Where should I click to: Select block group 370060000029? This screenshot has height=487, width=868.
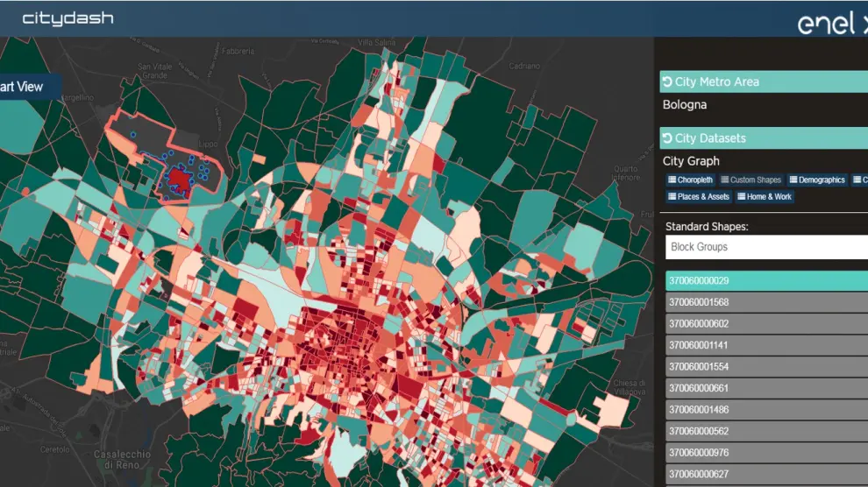[x=765, y=281]
